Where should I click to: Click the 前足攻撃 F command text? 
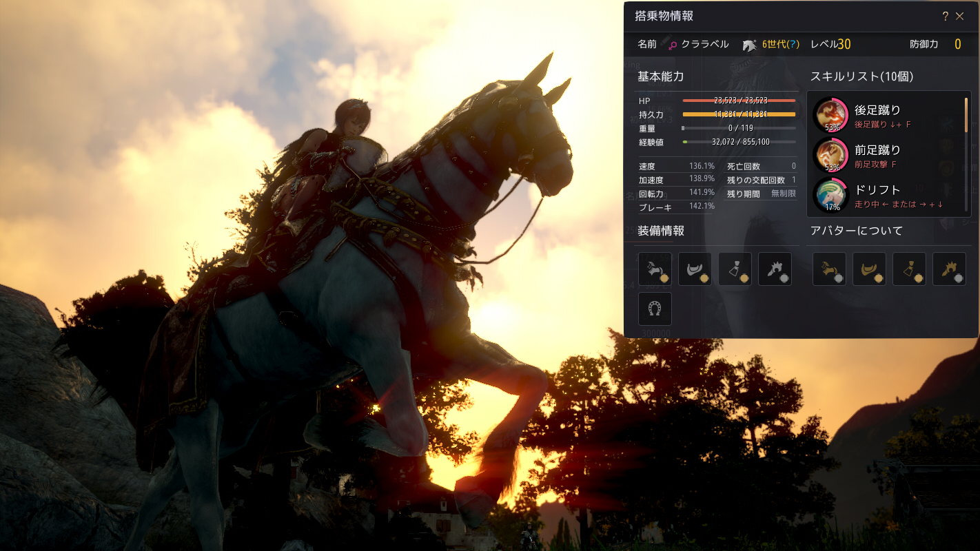(875, 165)
